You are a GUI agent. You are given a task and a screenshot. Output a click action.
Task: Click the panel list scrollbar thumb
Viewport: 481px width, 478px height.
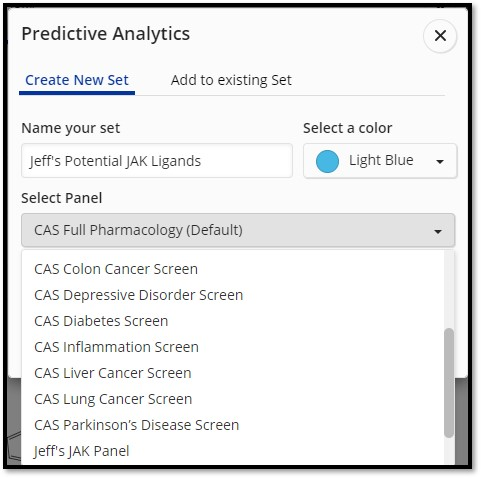[x=449, y=383]
